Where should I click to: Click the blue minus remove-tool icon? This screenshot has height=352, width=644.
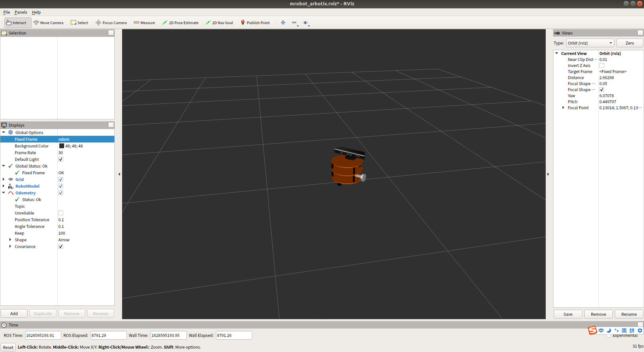pos(294,22)
